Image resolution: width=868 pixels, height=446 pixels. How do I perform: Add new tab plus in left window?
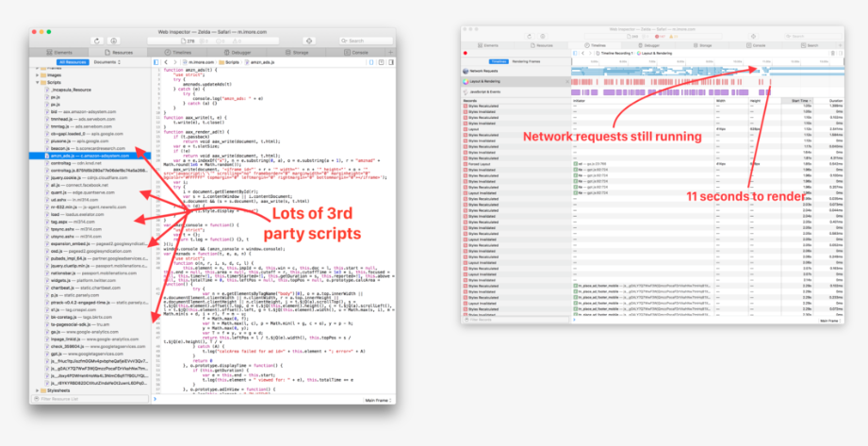tap(390, 52)
